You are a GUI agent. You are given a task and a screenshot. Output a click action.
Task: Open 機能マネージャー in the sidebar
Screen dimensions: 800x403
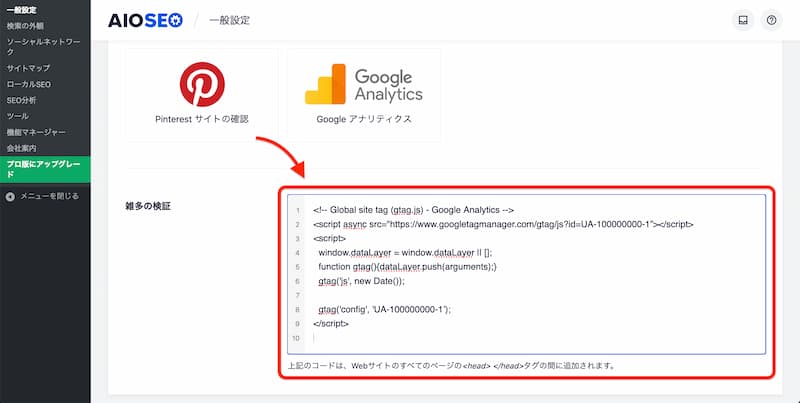click(36, 132)
